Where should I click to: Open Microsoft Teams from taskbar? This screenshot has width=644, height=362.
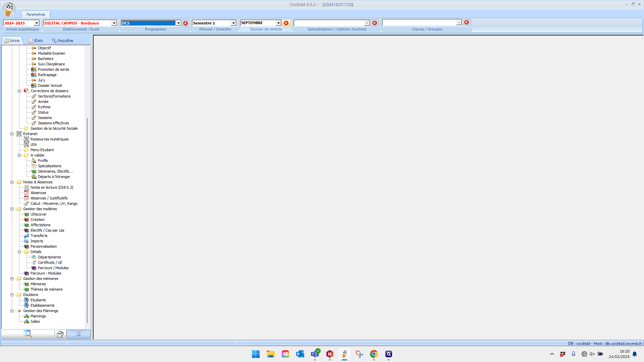click(315, 354)
